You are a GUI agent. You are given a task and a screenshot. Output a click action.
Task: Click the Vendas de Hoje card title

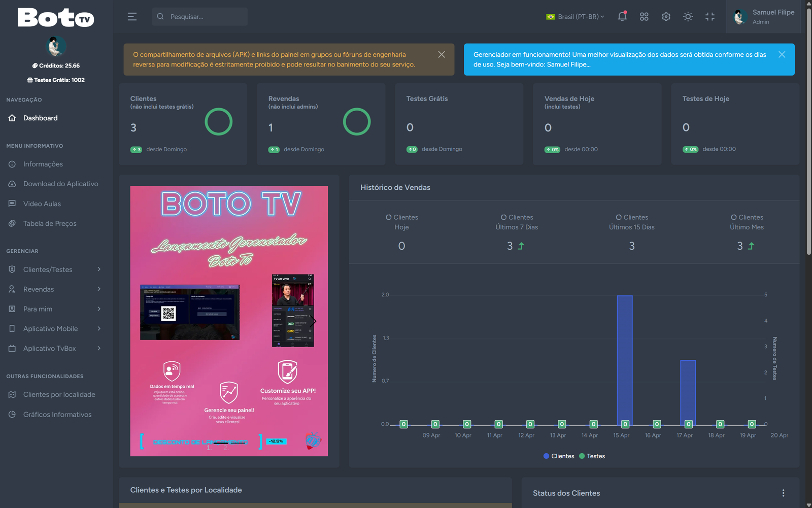[569, 98]
